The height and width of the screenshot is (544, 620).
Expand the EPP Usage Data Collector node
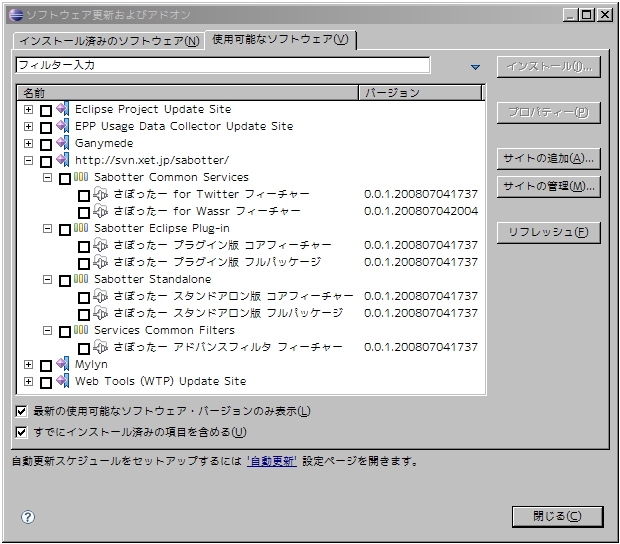pyautogui.click(x=28, y=126)
